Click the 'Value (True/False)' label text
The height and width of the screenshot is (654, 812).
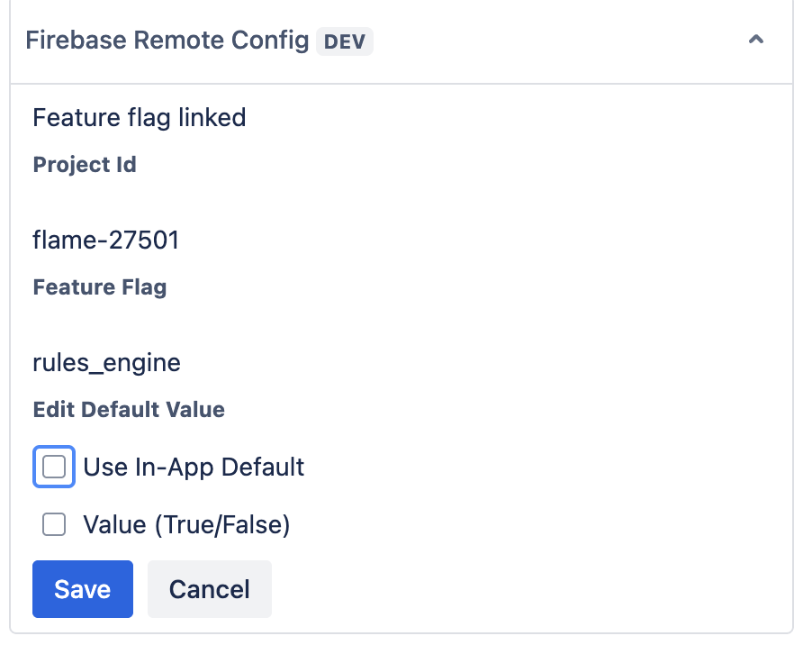[x=186, y=524]
